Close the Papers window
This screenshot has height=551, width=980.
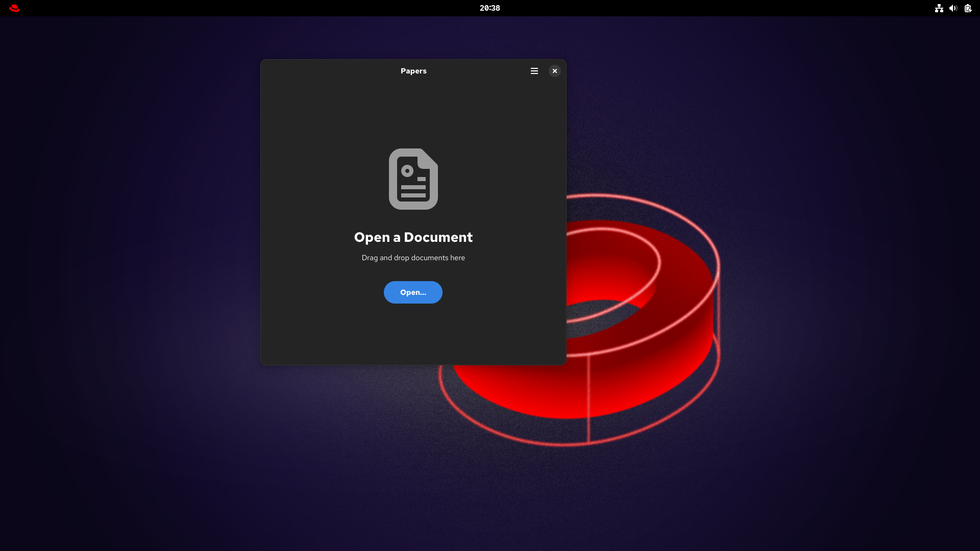coord(555,71)
